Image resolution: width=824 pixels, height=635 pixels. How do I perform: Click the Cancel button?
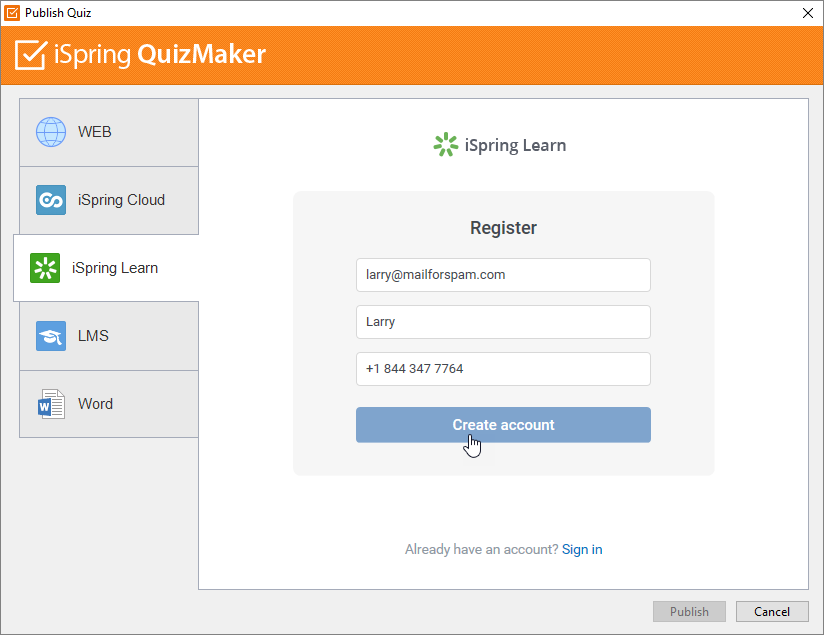tap(772, 611)
